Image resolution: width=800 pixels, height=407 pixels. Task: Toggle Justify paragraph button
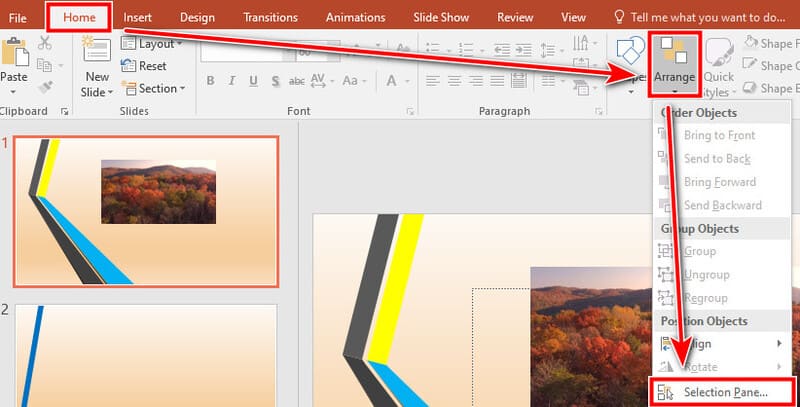(497, 81)
